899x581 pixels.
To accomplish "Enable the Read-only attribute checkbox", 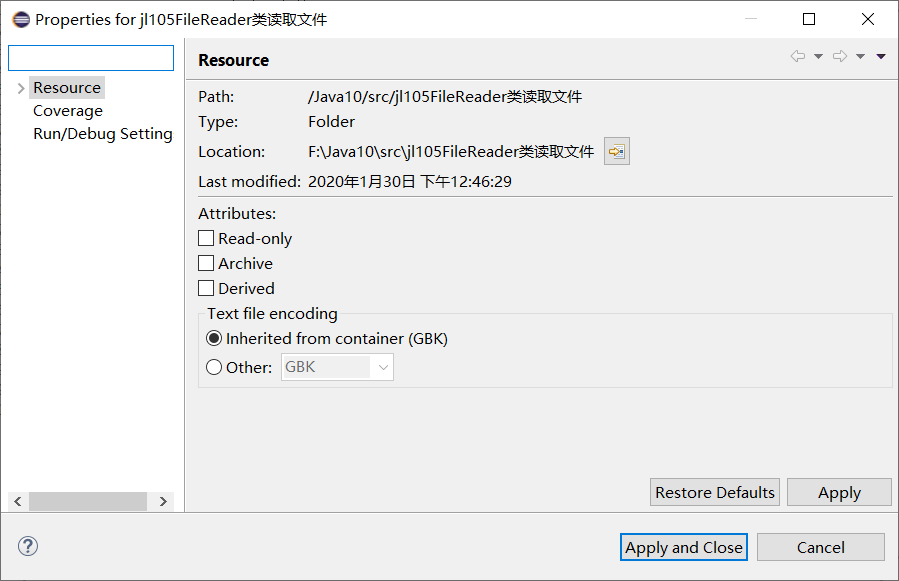I will (206, 238).
